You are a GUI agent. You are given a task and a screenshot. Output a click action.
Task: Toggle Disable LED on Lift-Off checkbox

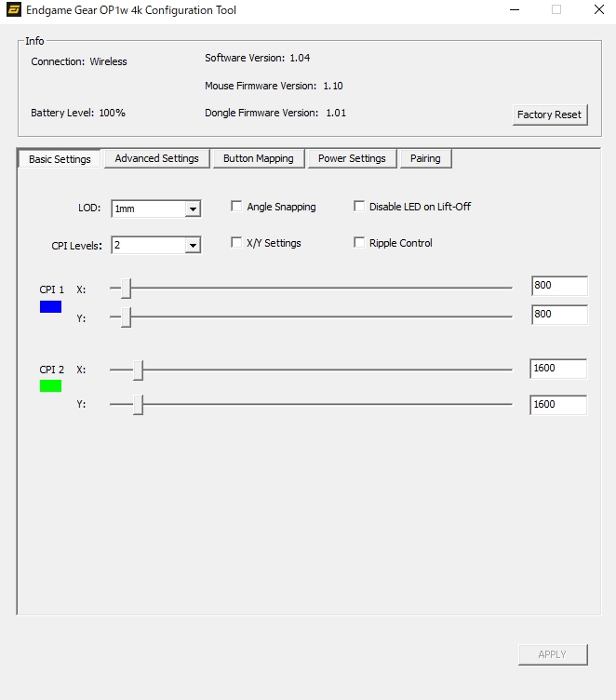(359, 207)
